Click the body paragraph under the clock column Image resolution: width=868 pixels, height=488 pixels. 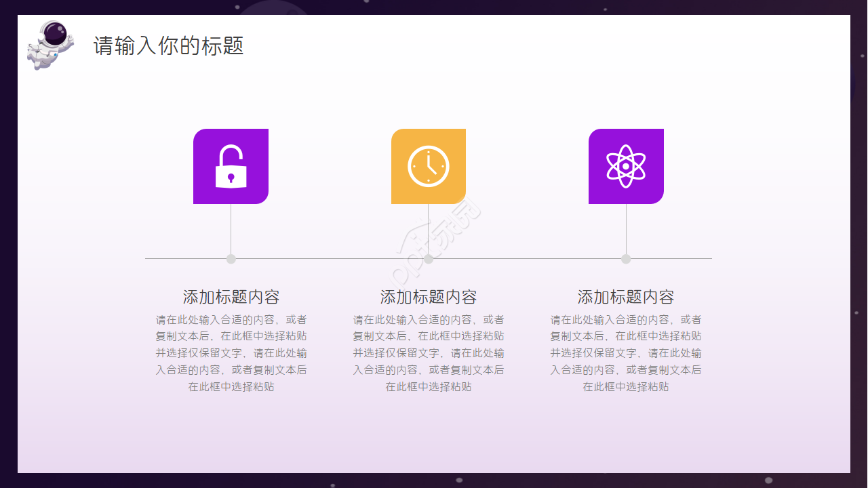[x=429, y=353]
